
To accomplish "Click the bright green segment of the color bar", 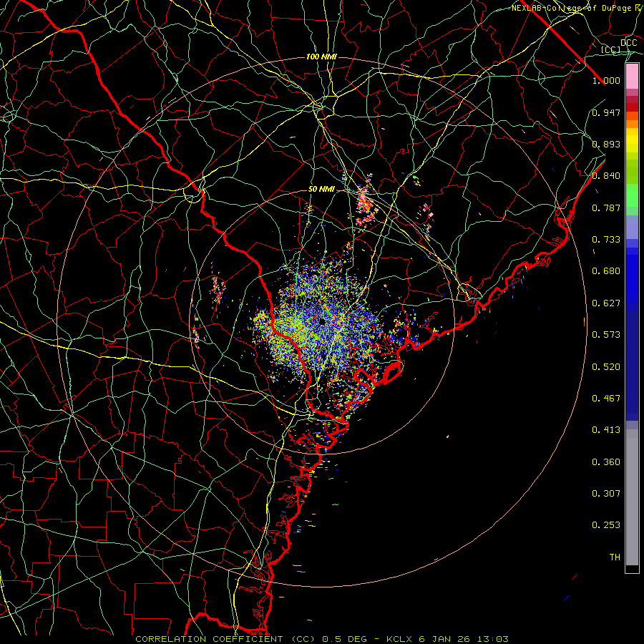I will point(632,195).
